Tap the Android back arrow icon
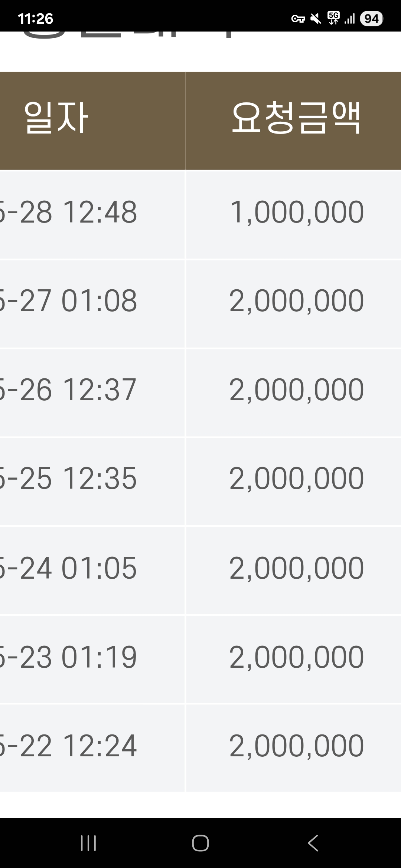401x868 pixels. coord(313,843)
